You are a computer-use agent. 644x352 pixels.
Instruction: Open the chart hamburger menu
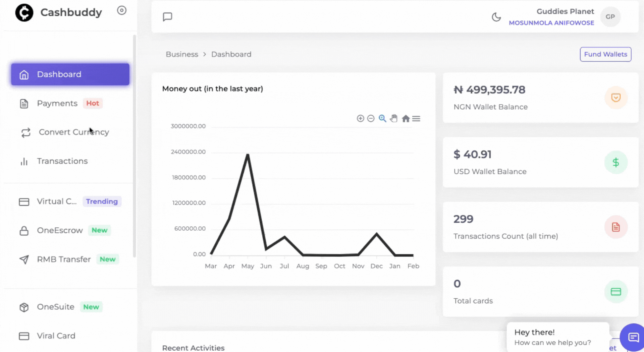pos(416,119)
